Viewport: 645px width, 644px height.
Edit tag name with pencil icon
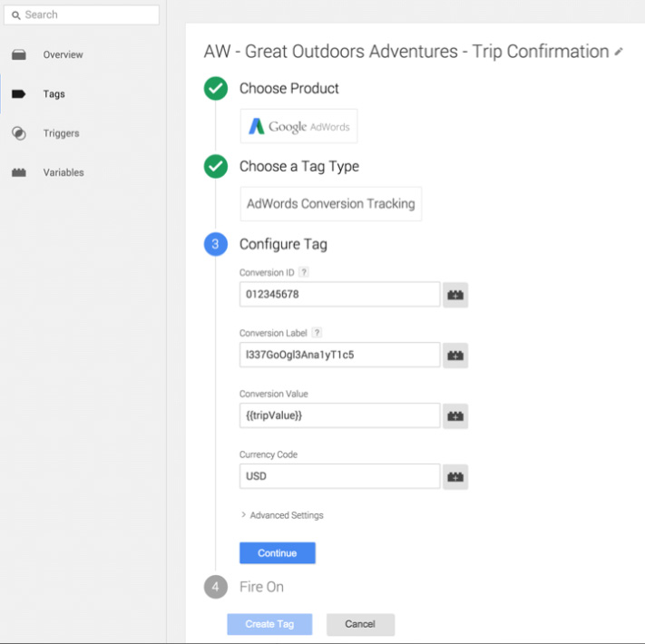click(x=619, y=52)
